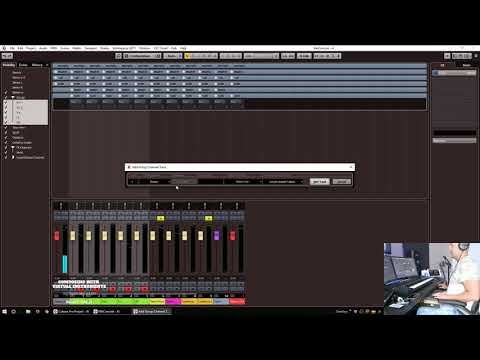The width and height of the screenshot is (480, 360).
Task: Click the last red fader cap in mixer
Action: (233, 235)
